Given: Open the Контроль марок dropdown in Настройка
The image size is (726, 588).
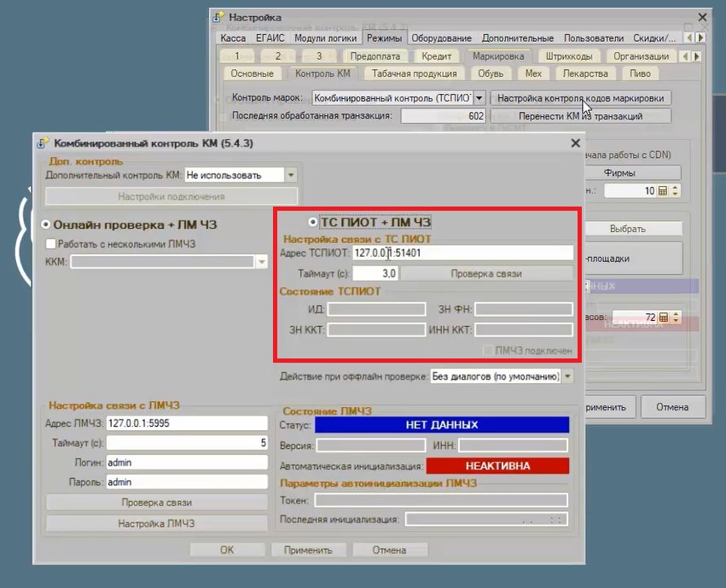Looking at the screenshot, I should tap(479, 97).
